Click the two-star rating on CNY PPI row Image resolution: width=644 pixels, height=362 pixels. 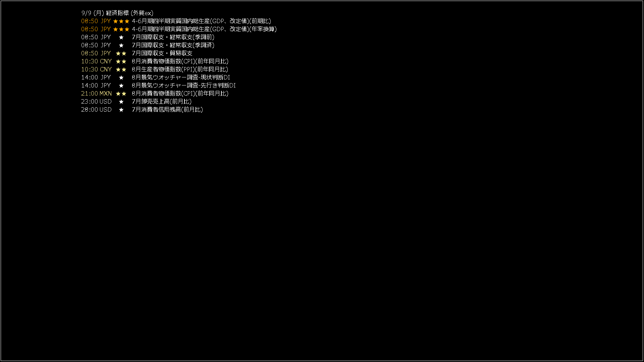pos(121,69)
